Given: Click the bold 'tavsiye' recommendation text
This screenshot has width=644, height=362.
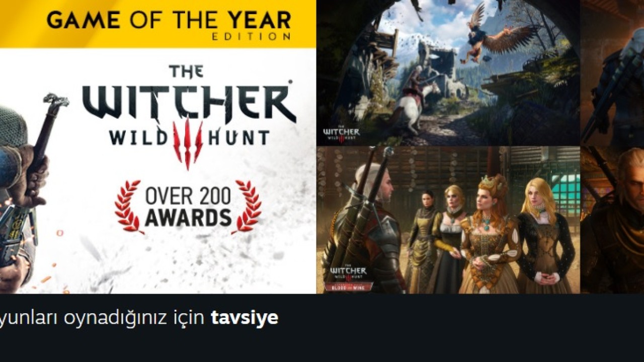Looking at the screenshot, I should [245, 318].
